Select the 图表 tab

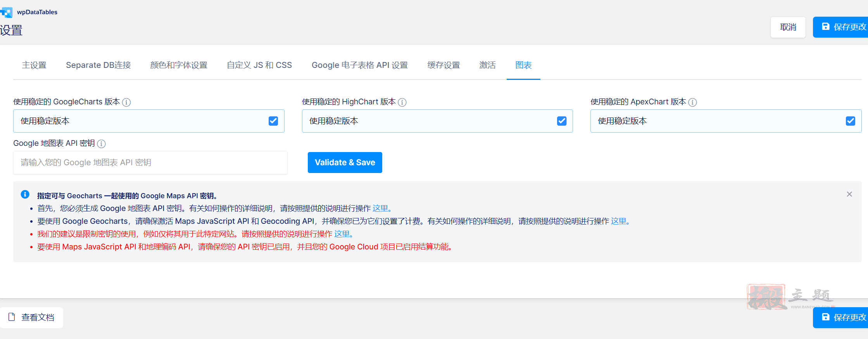pyautogui.click(x=523, y=65)
